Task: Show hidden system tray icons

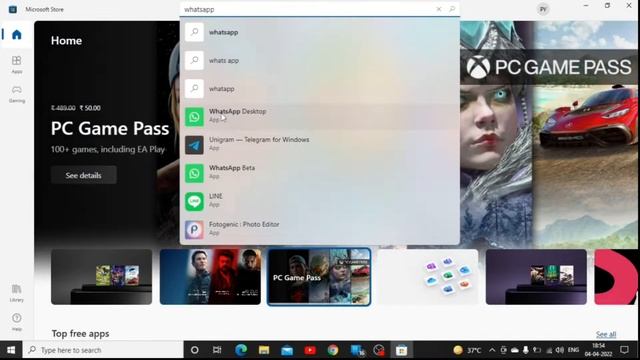Action: pos(492,350)
